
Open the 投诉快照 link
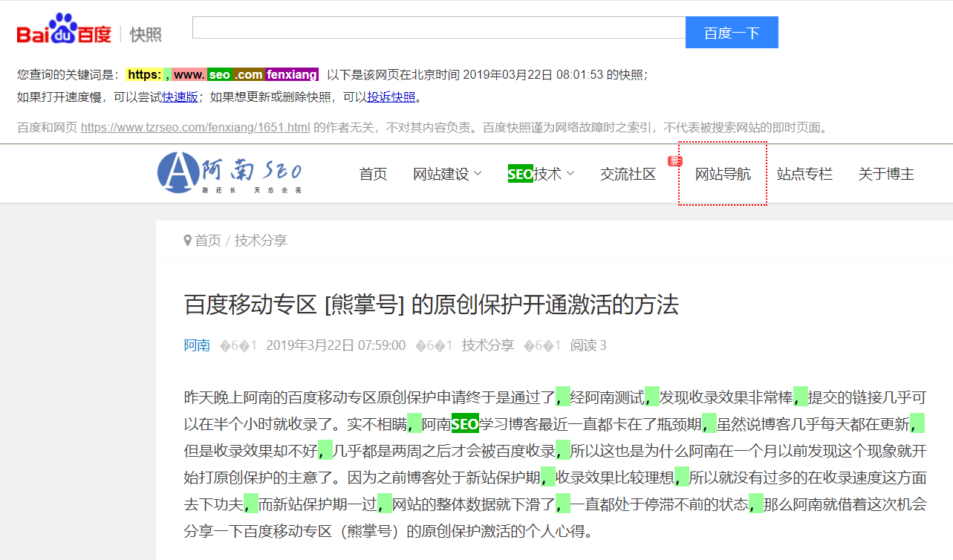391,97
